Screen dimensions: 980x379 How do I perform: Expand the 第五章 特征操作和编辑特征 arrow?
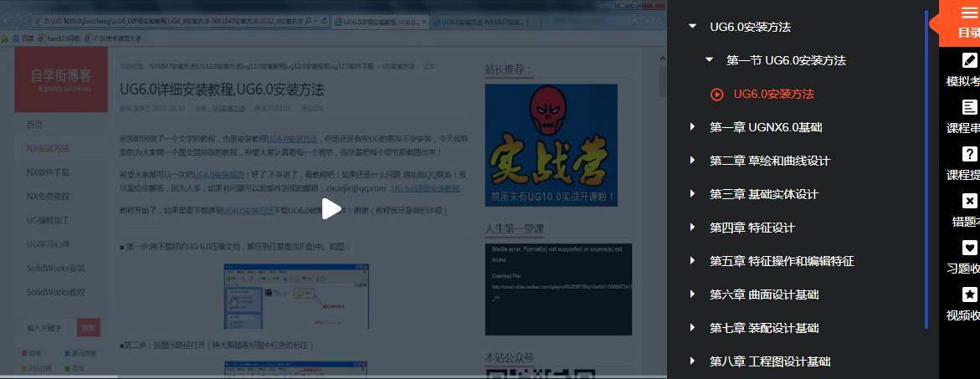click(x=692, y=261)
